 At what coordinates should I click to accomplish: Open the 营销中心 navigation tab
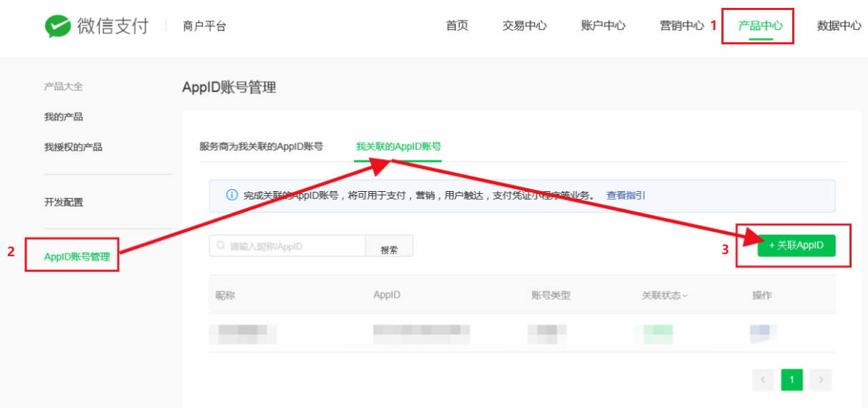pos(682,26)
